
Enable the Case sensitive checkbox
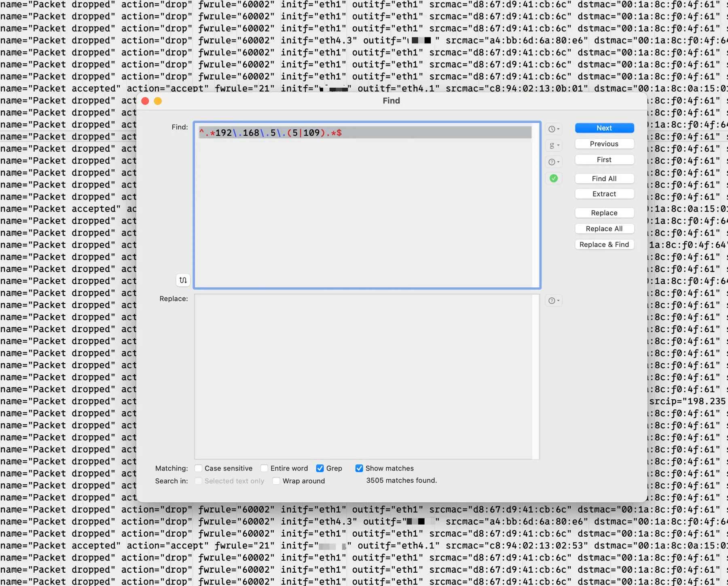click(198, 468)
